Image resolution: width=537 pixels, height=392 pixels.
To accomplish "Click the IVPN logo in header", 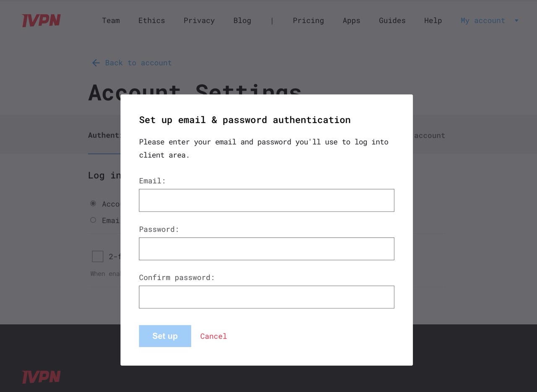I will pos(41,21).
